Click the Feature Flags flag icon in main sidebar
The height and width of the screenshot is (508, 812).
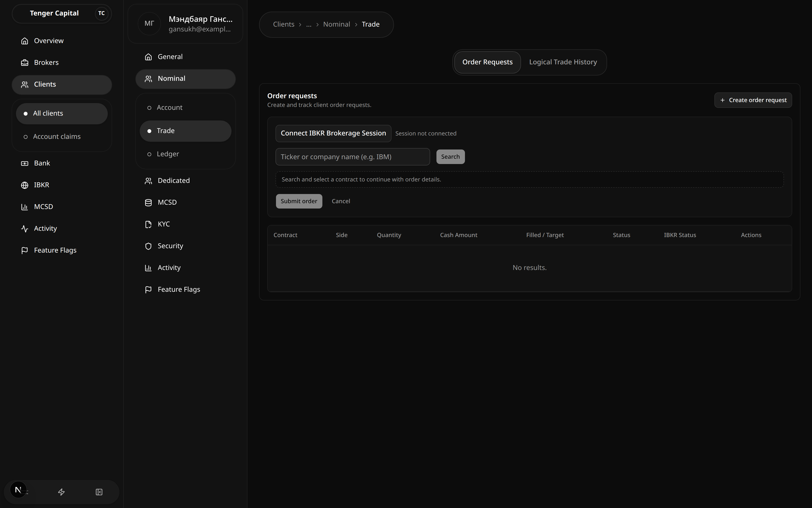pos(24,251)
